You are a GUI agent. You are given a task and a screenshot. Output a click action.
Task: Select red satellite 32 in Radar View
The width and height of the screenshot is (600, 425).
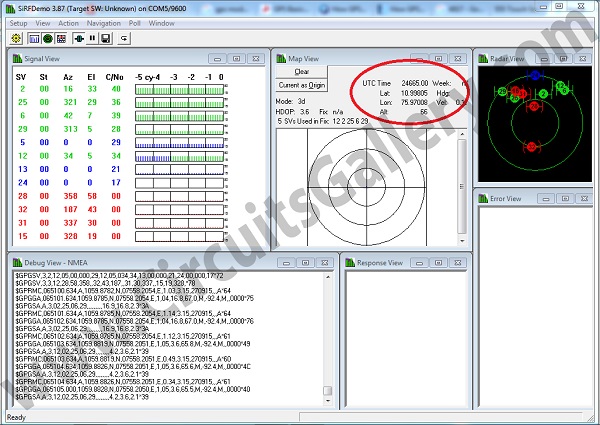coord(532,147)
